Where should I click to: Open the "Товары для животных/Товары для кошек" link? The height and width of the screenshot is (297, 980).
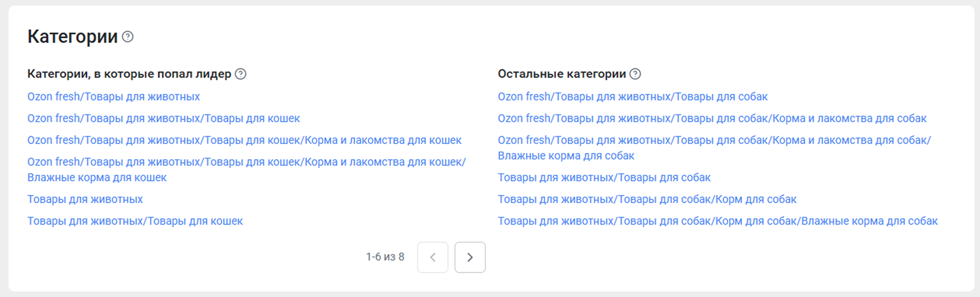[x=135, y=221]
